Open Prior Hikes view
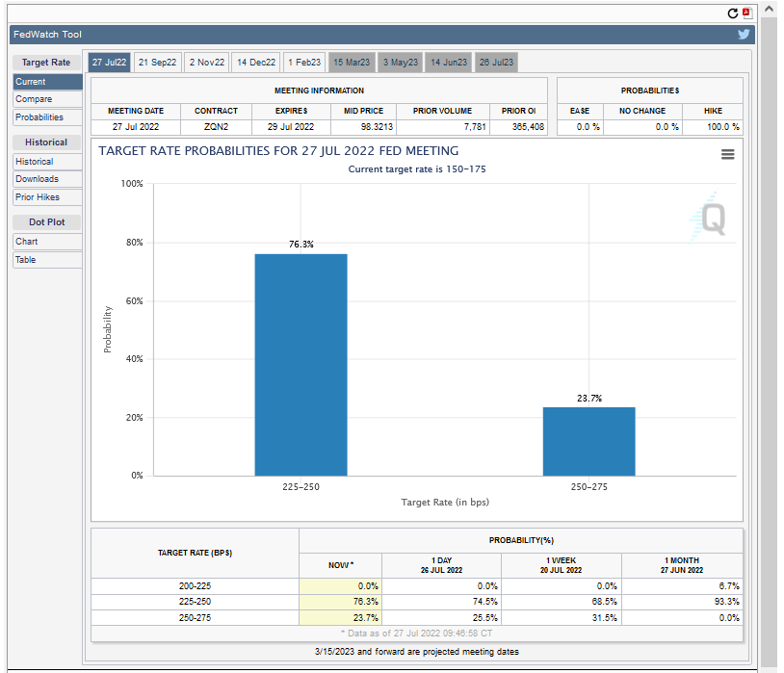This screenshot has width=784, height=673. (x=47, y=197)
